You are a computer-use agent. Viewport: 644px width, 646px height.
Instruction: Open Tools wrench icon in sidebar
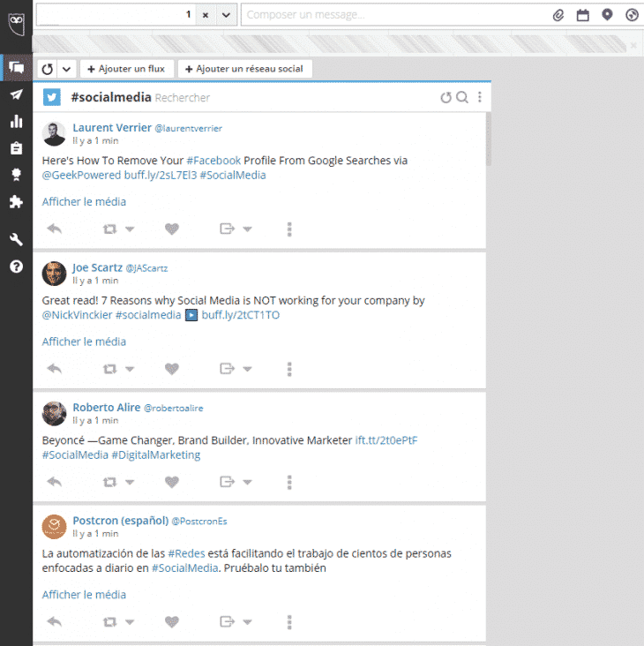(16, 239)
